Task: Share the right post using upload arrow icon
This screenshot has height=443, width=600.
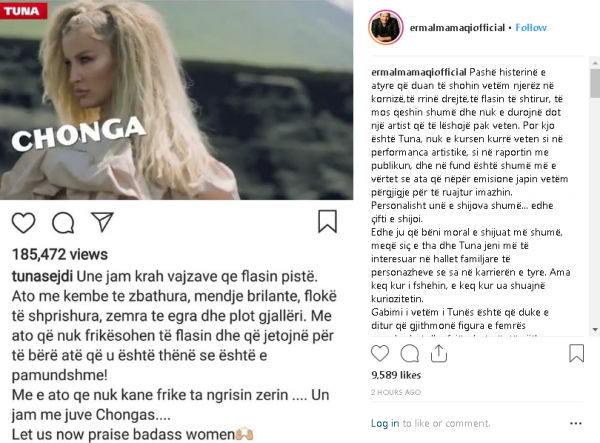Action: (439, 353)
